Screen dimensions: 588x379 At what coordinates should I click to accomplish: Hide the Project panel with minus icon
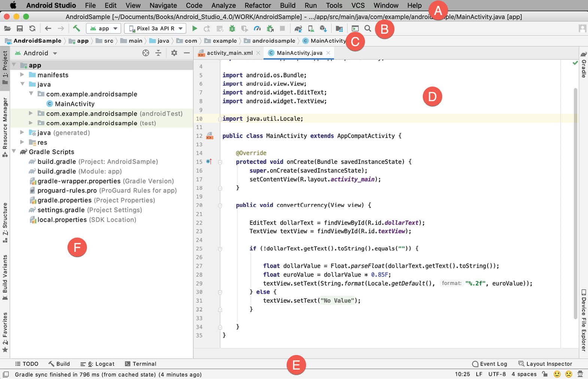[x=187, y=53]
